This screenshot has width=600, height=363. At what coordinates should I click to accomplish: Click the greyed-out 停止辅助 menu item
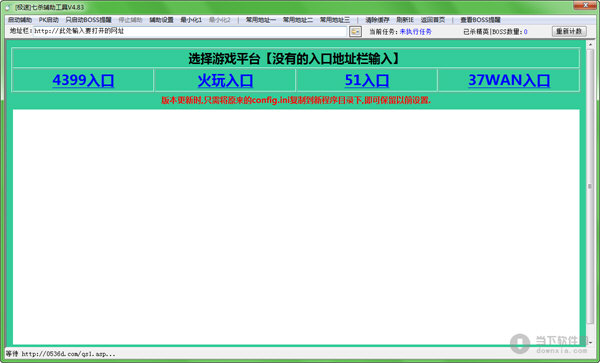(x=130, y=20)
